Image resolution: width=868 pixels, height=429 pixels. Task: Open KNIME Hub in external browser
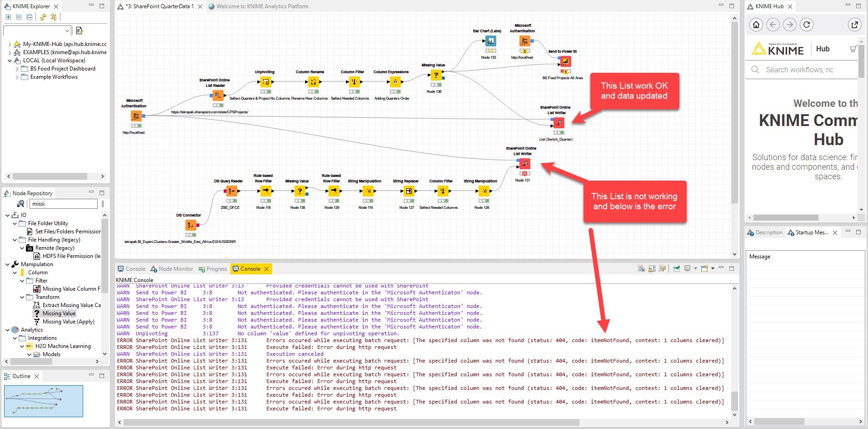(855, 25)
